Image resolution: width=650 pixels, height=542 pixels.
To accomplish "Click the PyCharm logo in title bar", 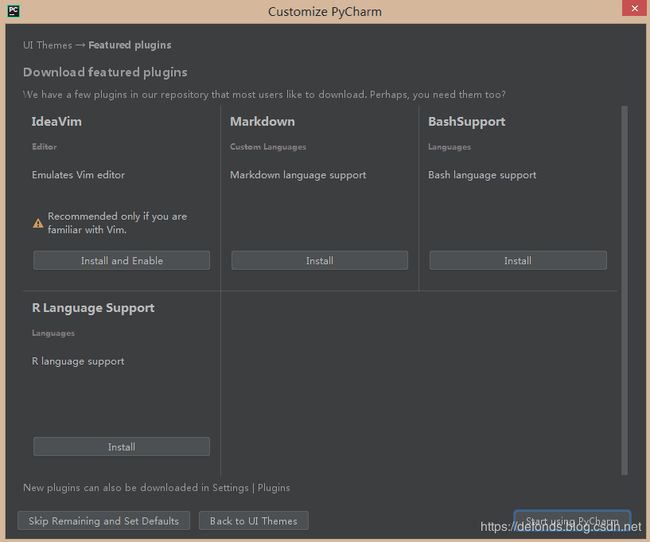I will pos(13,11).
